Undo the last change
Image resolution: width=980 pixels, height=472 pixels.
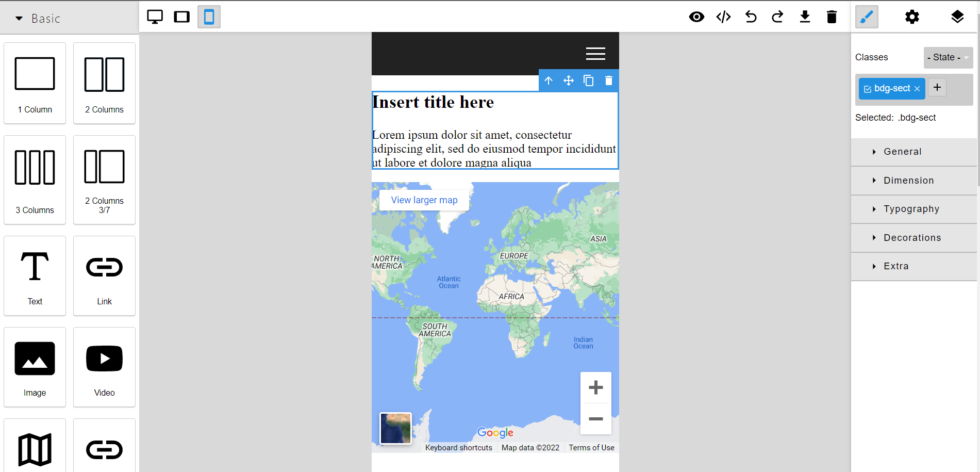751,17
